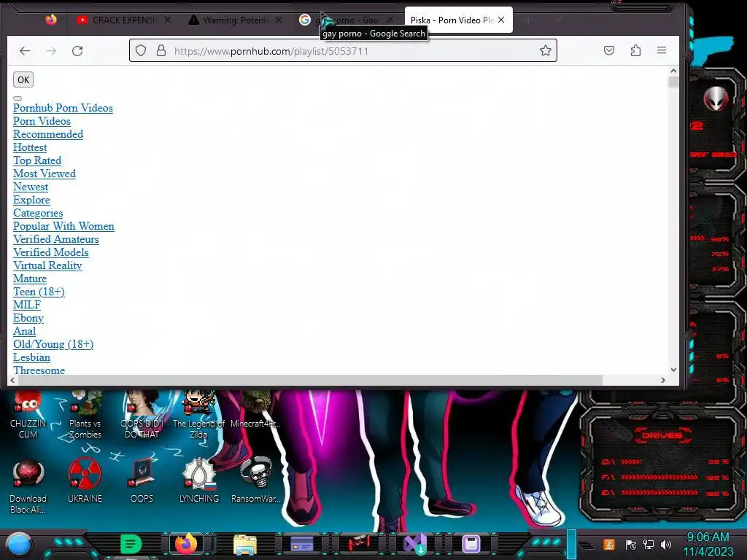Click the Alienware head icon in the sidebar

[x=716, y=99]
